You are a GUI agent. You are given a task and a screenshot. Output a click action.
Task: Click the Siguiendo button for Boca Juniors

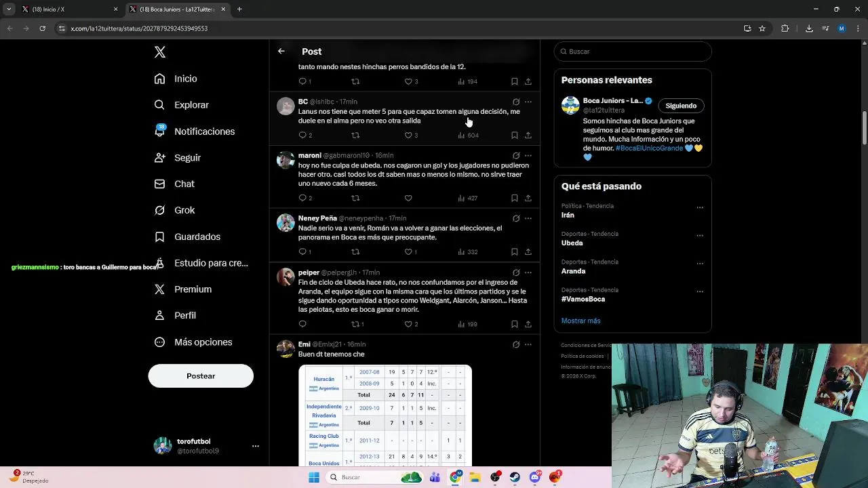(x=681, y=106)
